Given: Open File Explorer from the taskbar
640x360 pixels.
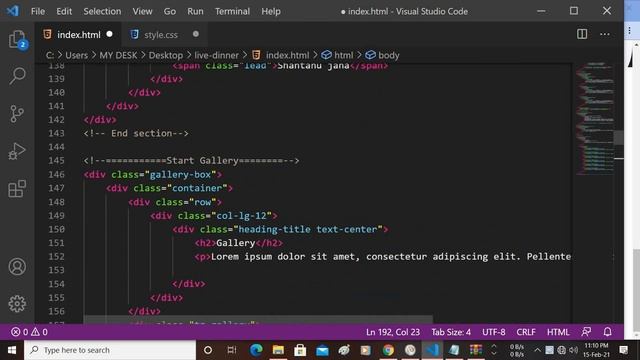Looking at the screenshot, I should [x=278, y=350].
